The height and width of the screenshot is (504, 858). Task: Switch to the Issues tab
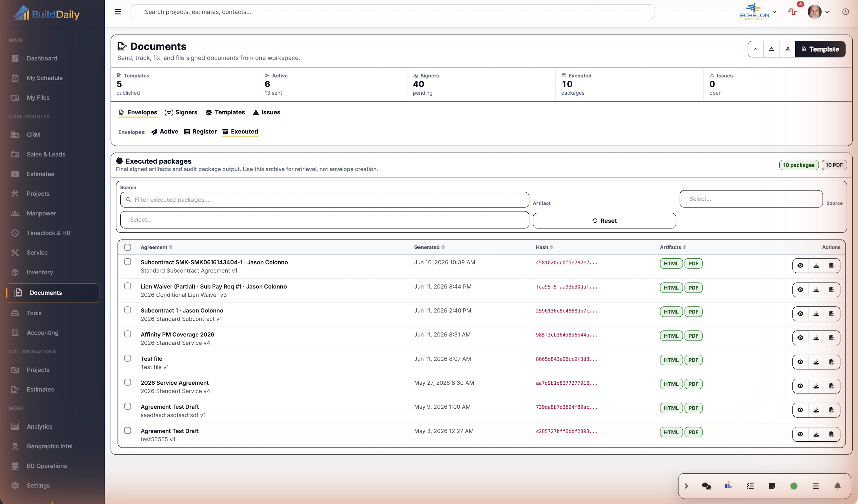[267, 112]
